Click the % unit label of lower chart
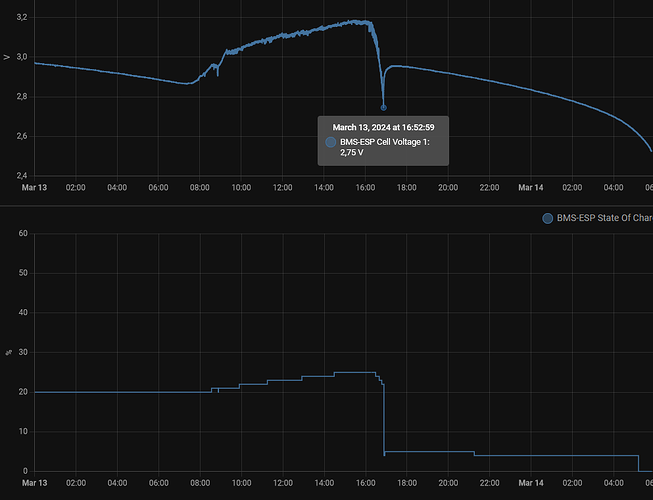The image size is (653, 500). point(8,353)
